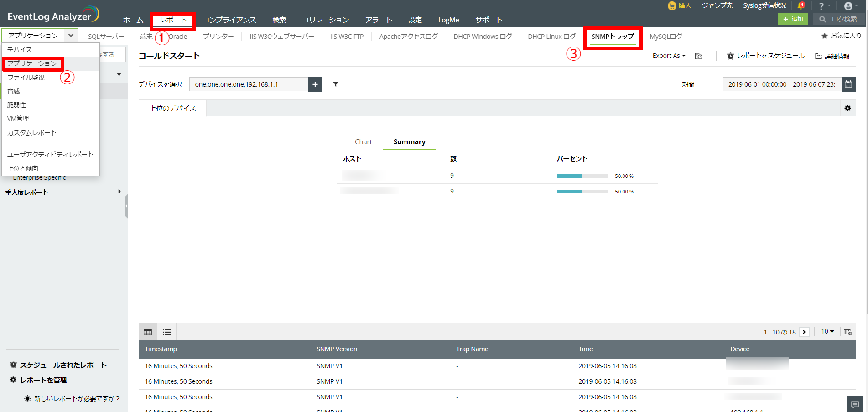Click the column selector icon in table toolbar

coord(847,332)
